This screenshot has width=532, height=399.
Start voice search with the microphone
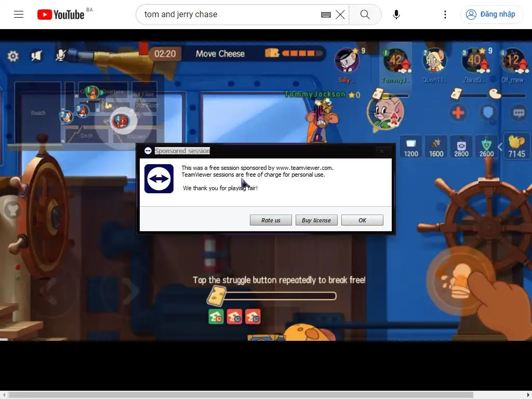(396, 15)
